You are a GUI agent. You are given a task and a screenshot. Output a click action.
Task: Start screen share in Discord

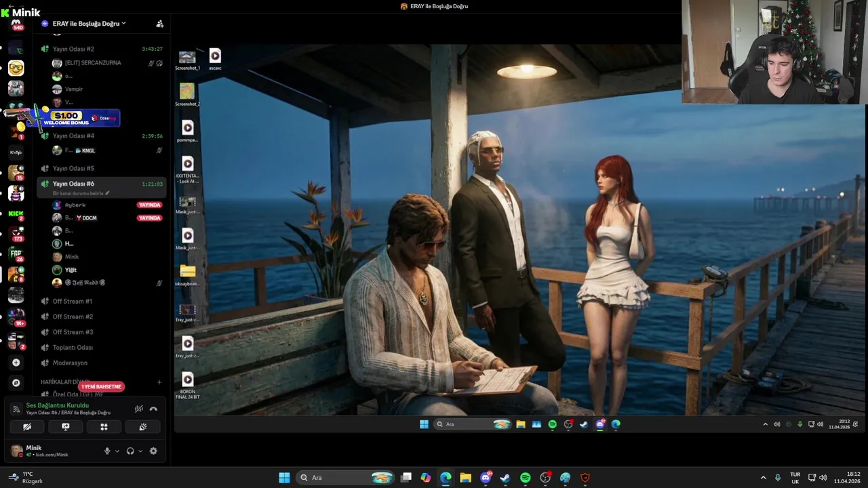click(66, 427)
